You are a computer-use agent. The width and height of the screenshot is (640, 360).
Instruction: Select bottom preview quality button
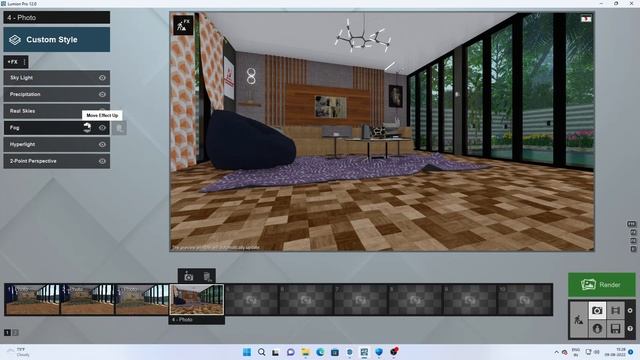(633, 249)
